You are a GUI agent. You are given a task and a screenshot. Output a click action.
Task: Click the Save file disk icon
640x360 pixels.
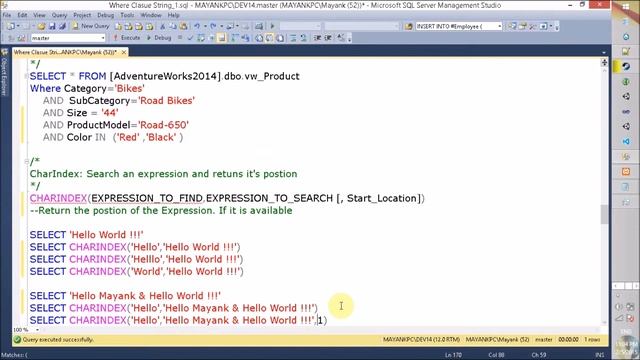pyautogui.click(x=52, y=26)
